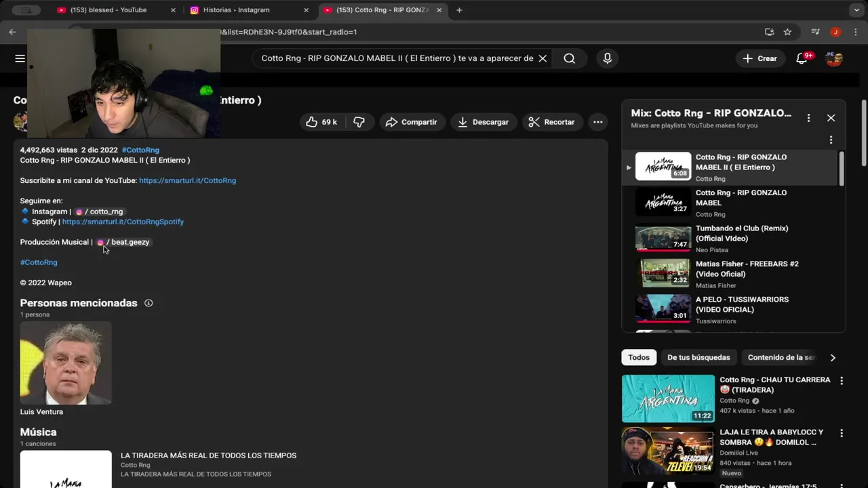
Task: Open the account avatar menu
Action: point(834,58)
